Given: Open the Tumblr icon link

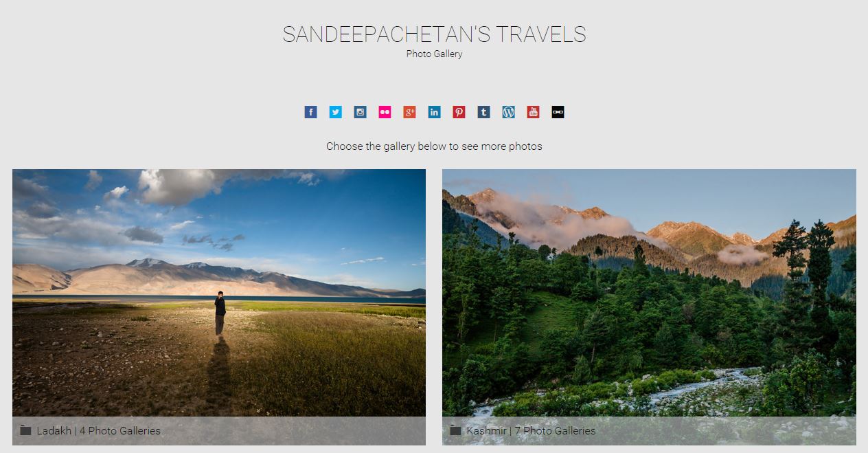Looking at the screenshot, I should tap(483, 112).
